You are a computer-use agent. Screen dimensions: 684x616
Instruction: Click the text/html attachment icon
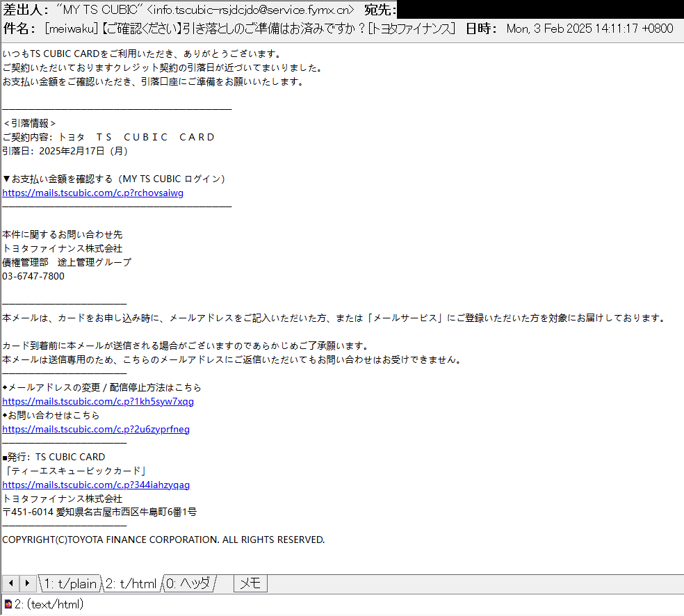[x=8, y=604]
